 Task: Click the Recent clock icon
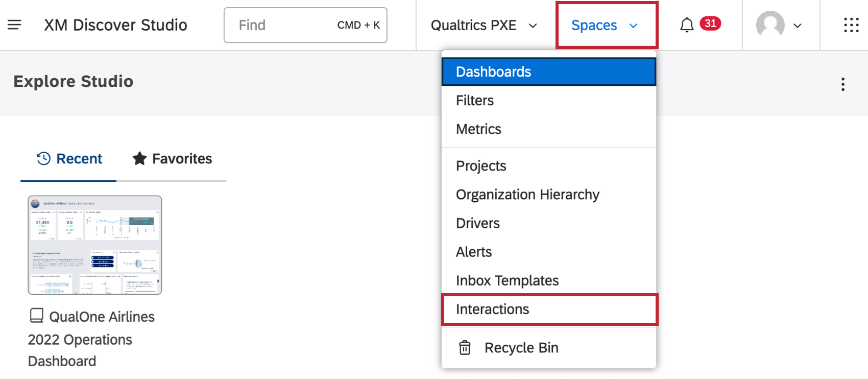[44, 159]
